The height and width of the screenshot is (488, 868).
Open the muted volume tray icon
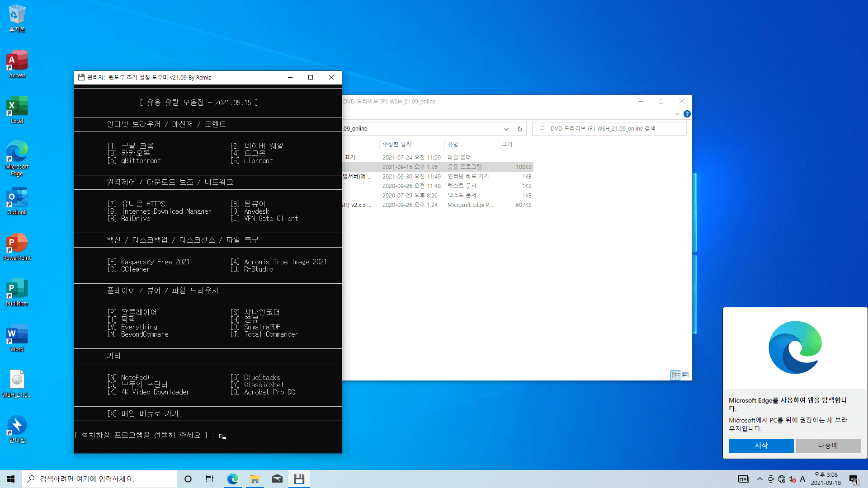pos(792,479)
